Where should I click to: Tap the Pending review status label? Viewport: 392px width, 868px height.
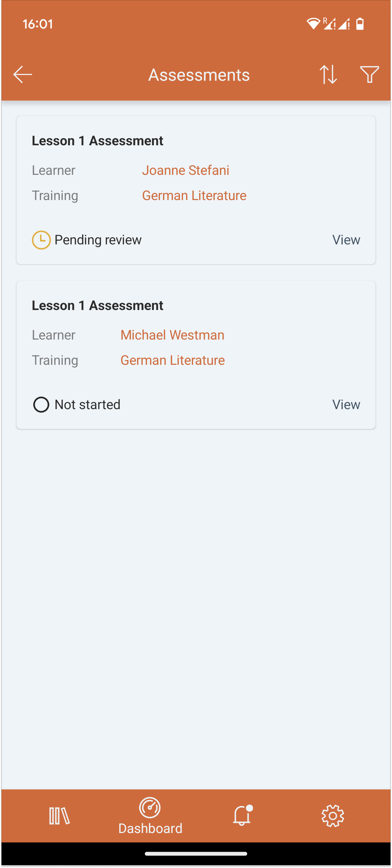[x=98, y=240]
